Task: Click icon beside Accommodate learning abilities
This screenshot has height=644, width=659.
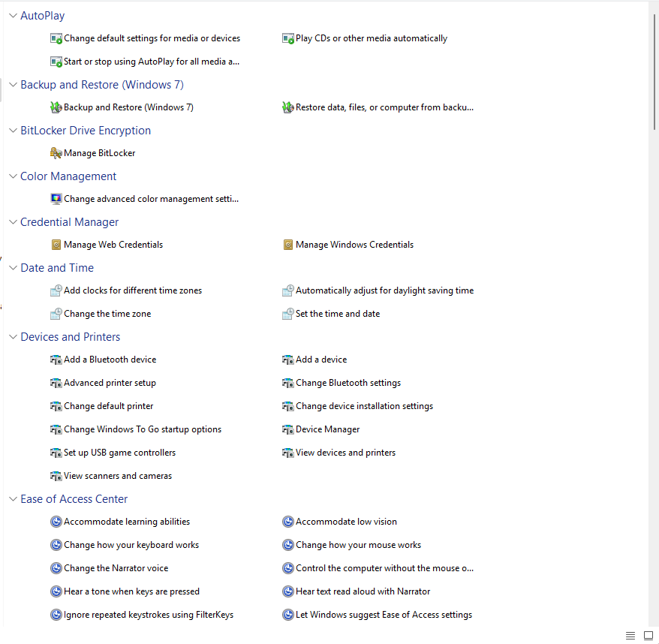Action: 56,522
